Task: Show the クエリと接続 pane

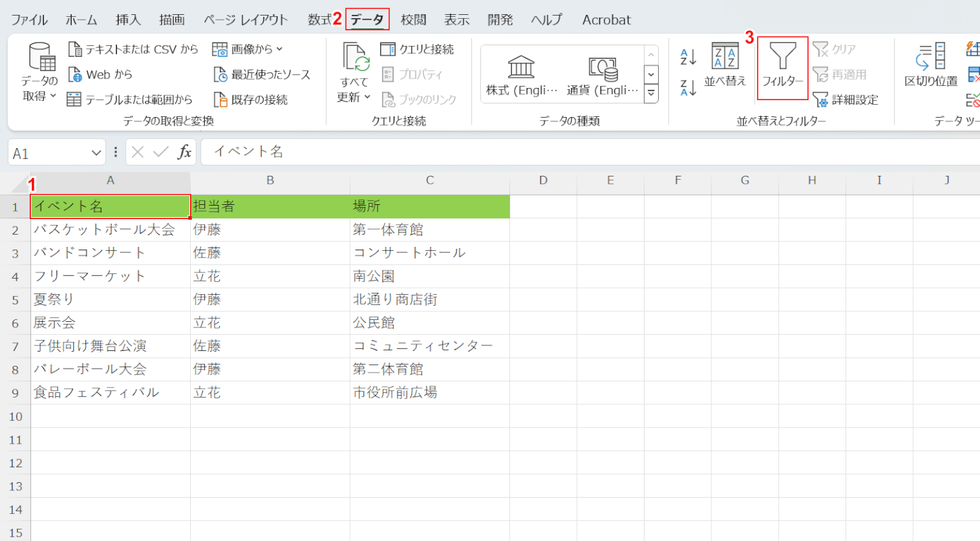Action: [417, 49]
